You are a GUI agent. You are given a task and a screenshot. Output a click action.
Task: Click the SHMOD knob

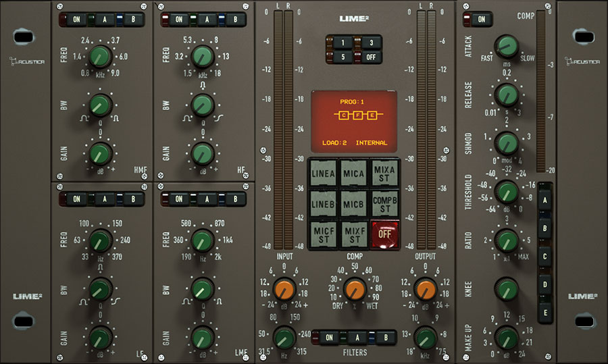point(507,143)
